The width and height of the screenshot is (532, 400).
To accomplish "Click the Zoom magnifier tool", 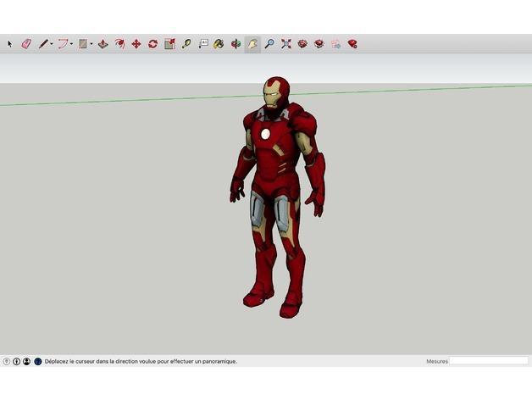I will pos(269,43).
